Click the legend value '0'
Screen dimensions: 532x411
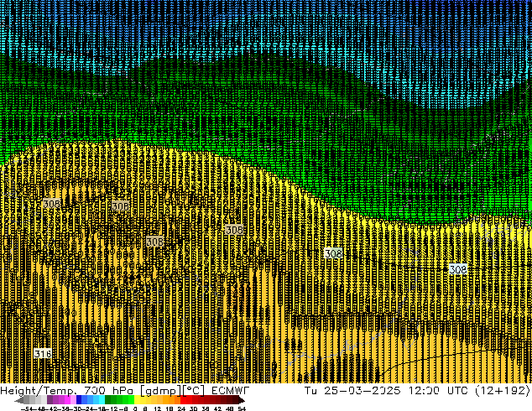pyautogui.click(x=135, y=409)
